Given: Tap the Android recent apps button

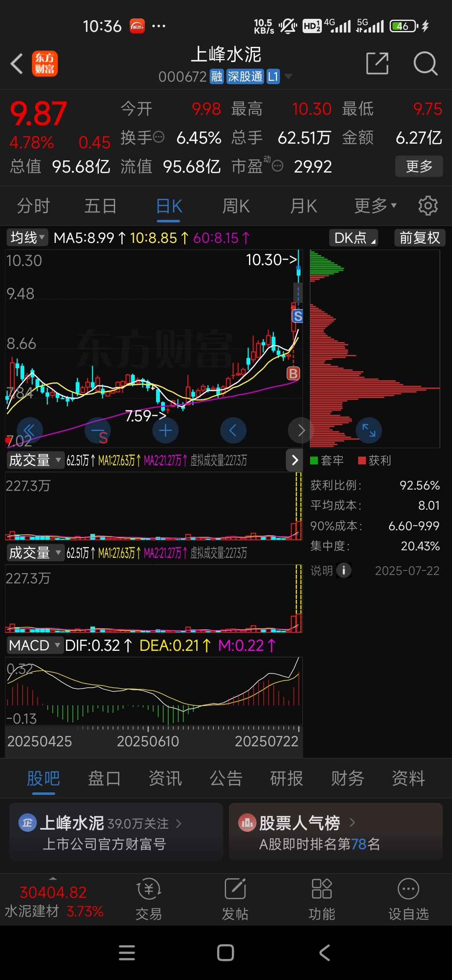Looking at the screenshot, I should click(x=127, y=953).
